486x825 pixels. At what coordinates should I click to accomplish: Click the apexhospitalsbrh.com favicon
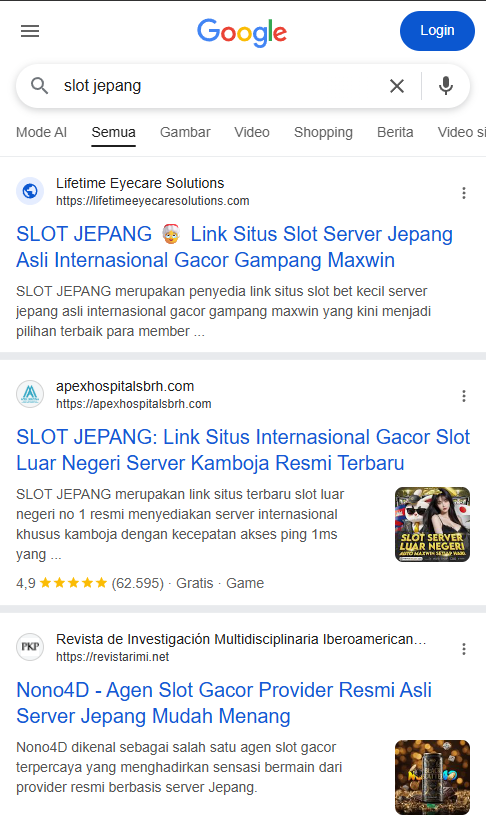[x=30, y=394]
